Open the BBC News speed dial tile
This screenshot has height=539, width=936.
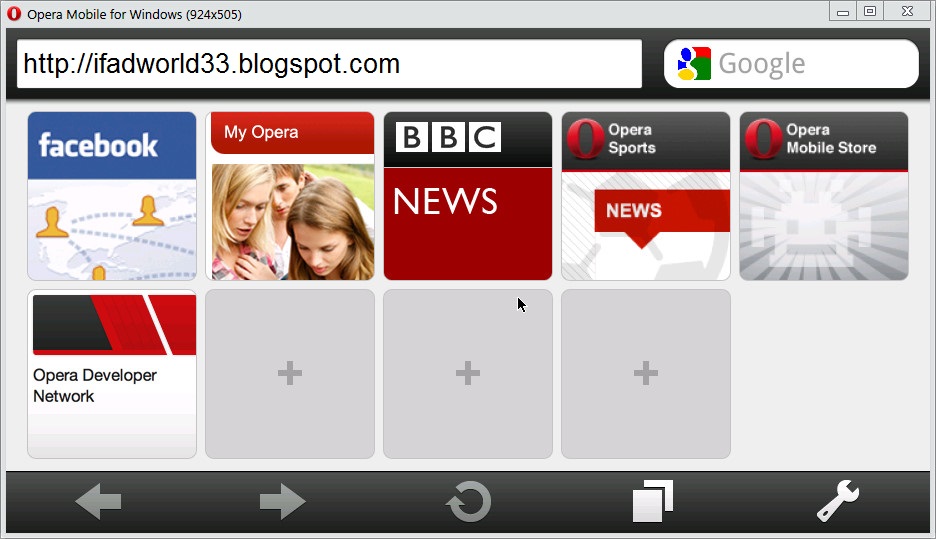(x=468, y=196)
